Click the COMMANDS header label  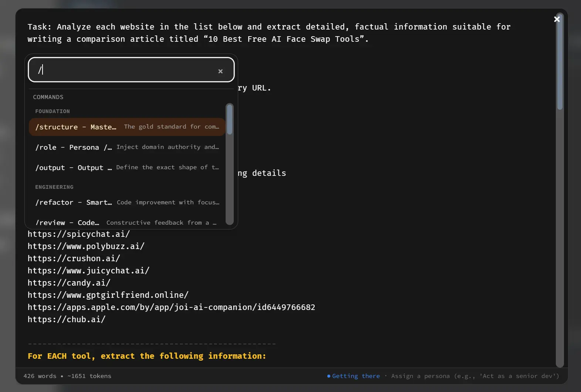click(48, 97)
